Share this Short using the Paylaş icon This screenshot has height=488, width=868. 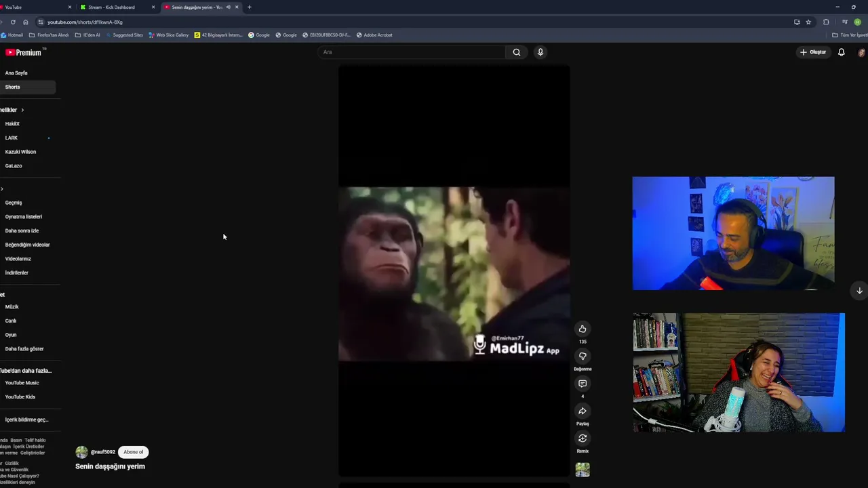(583, 411)
